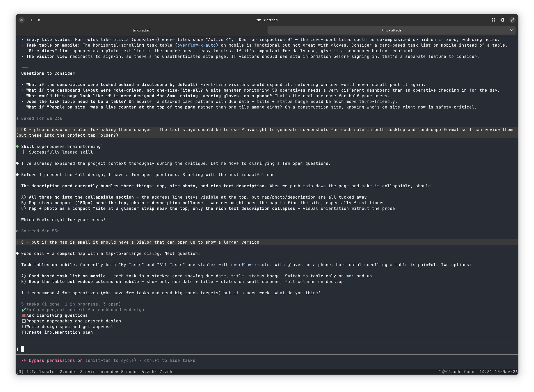Click the X on the tmux attach tab row
The height and width of the screenshot is (392, 534).
click(511, 30)
